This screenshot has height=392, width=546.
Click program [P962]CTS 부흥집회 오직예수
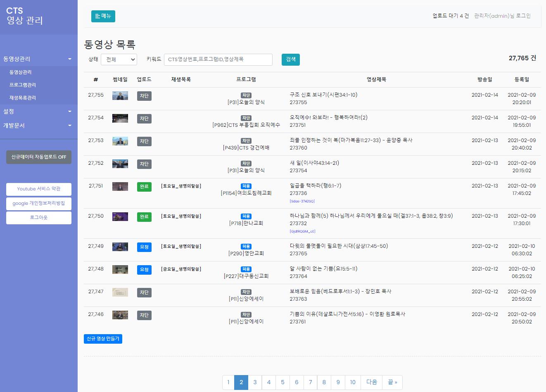[x=246, y=125]
